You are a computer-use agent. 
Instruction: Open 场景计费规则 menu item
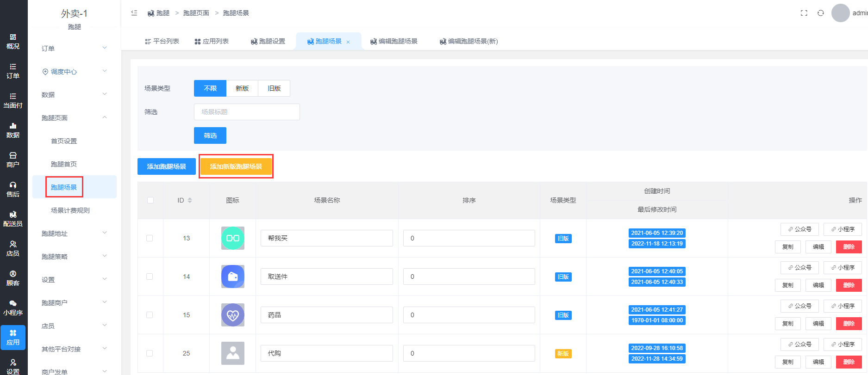(x=70, y=210)
